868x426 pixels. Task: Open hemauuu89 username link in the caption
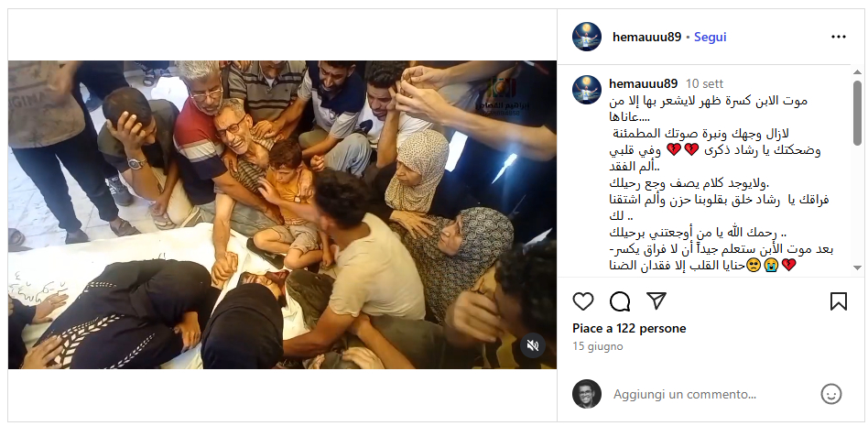point(644,84)
